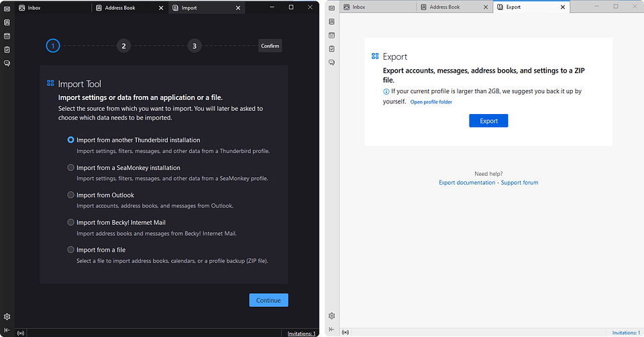This screenshot has height=337, width=644.
Task: Click the blue Export button
Action: click(x=488, y=121)
